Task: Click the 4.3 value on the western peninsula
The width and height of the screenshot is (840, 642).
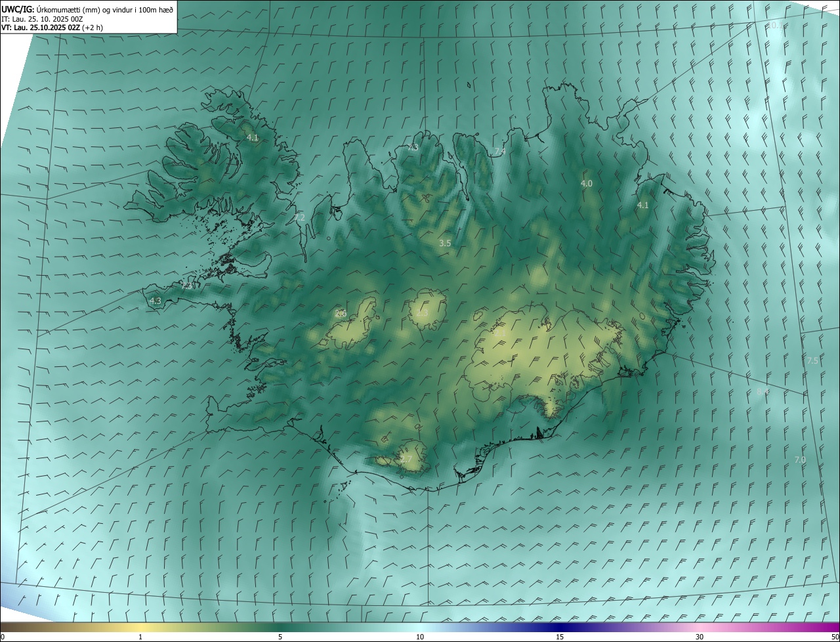Action: point(156,301)
